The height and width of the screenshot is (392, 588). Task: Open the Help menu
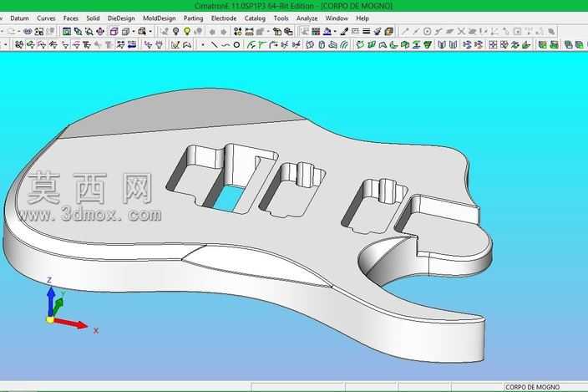pyautogui.click(x=362, y=18)
